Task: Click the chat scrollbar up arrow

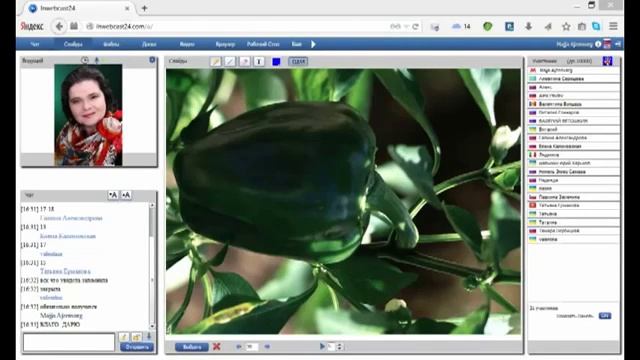Action: (x=152, y=206)
